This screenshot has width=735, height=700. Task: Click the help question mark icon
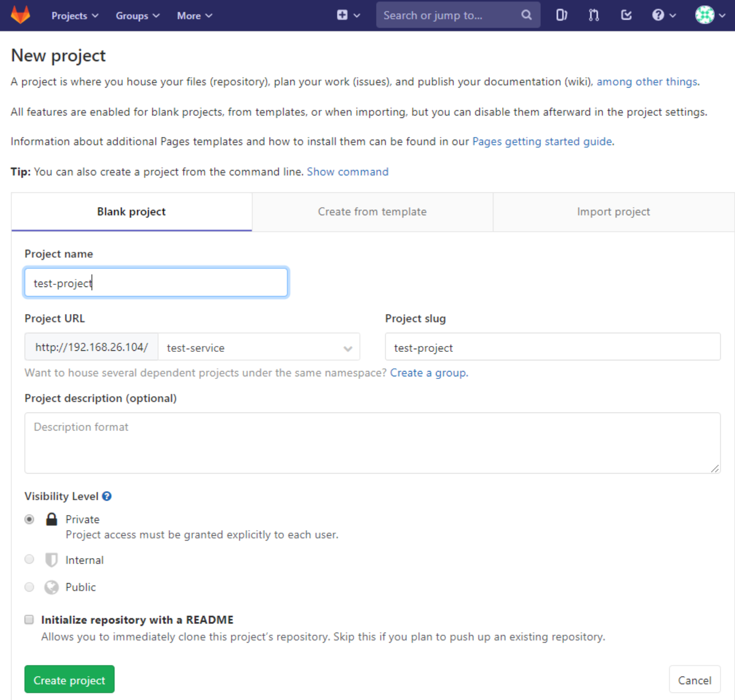pyautogui.click(x=658, y=15)
